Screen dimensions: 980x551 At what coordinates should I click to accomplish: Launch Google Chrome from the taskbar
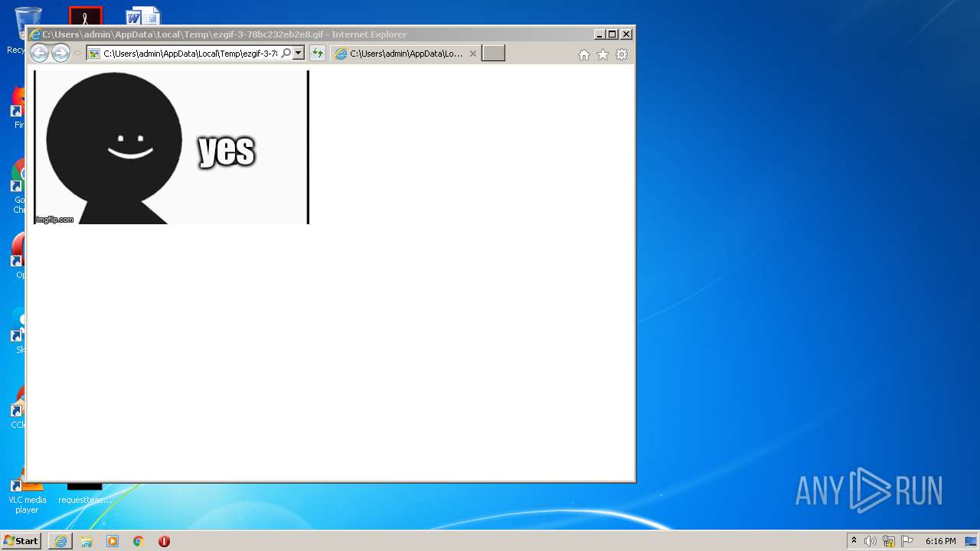pyautogui.click(x=139, y=541)
